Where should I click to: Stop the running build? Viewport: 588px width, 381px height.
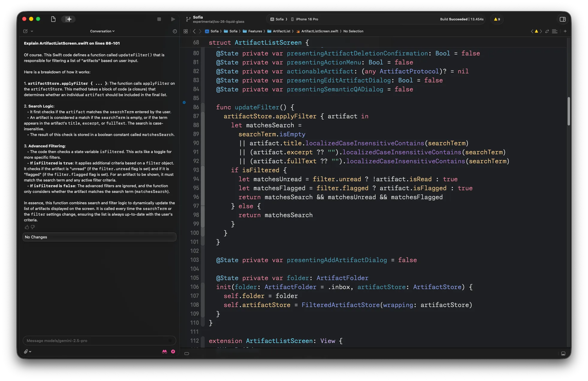coord(159,19)
